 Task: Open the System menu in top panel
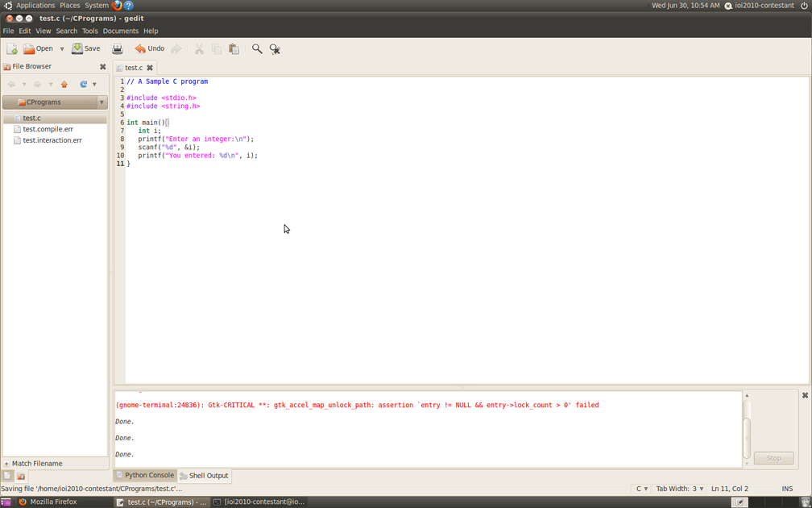point(97,6)
